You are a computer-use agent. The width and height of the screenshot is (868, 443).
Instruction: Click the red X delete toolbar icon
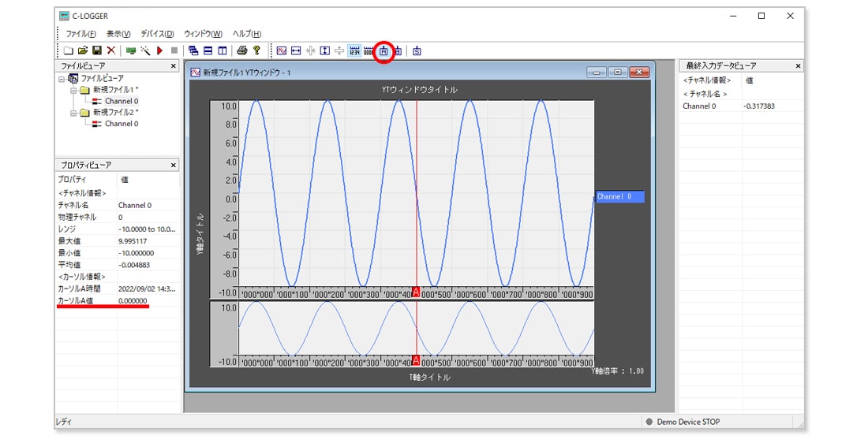(x=110, y=50)
